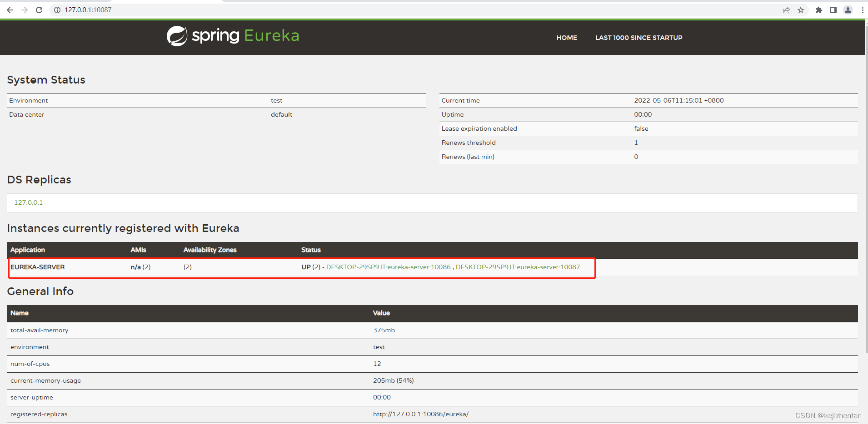The height and width of the screenshot is (424, 868).
Task: Go back with the browser back arrow
Action: (10, 10)
